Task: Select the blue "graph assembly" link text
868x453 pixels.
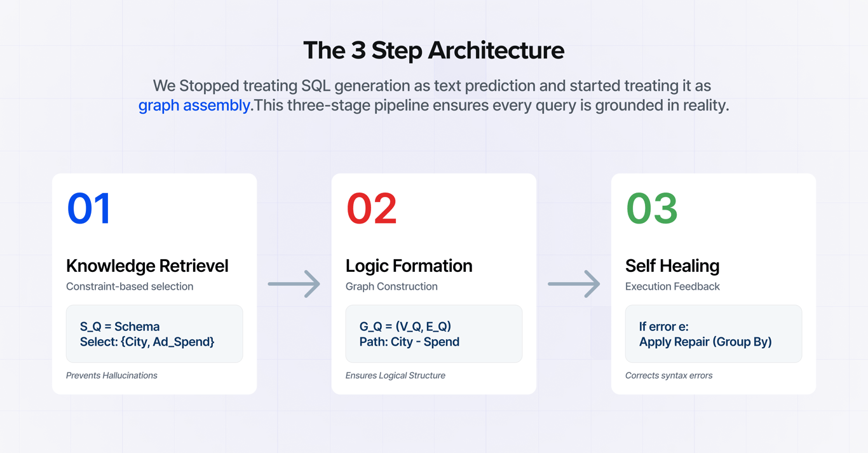Action: (194, 105)
